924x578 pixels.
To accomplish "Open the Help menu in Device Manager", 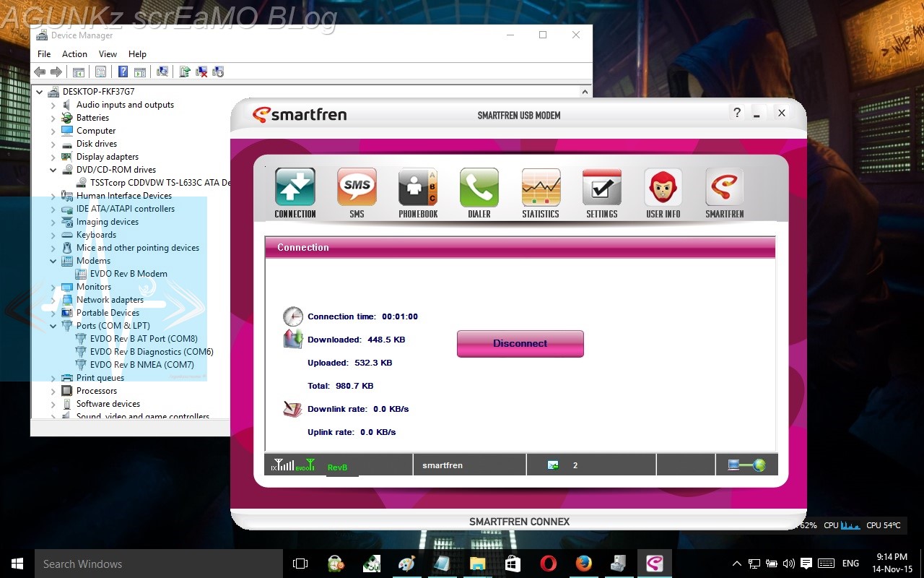I will coord(137,54).
